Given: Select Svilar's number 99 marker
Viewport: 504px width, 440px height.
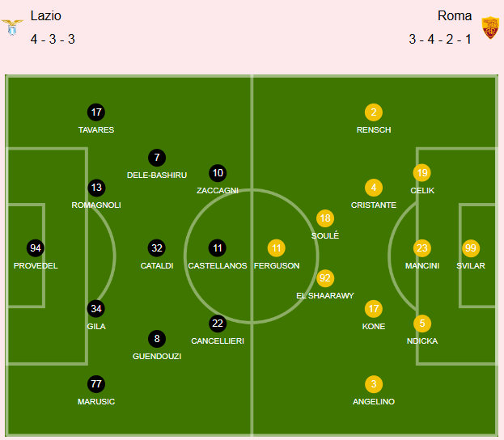Looking at the screenshot, I should tap(471, 248).
